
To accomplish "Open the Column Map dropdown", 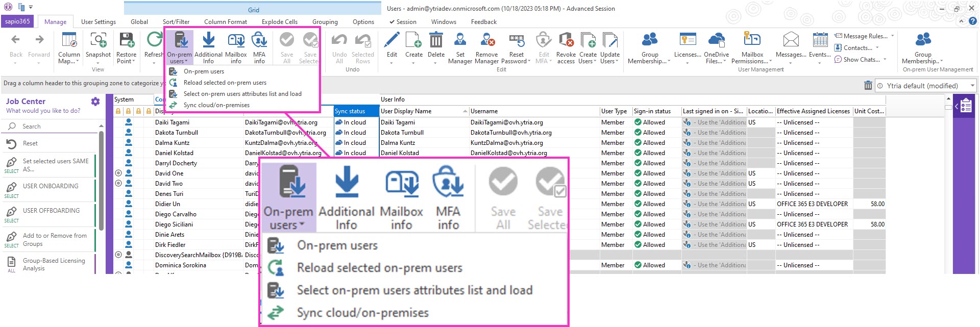I will (69, 58).
